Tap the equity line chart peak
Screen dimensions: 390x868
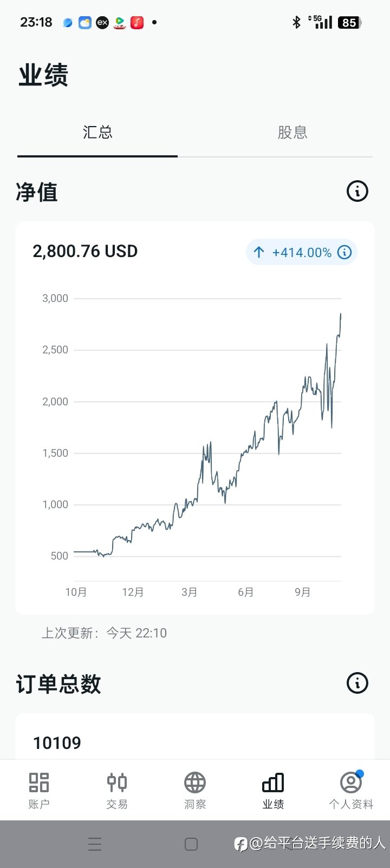pyautogui.click(x=340, y=314)
